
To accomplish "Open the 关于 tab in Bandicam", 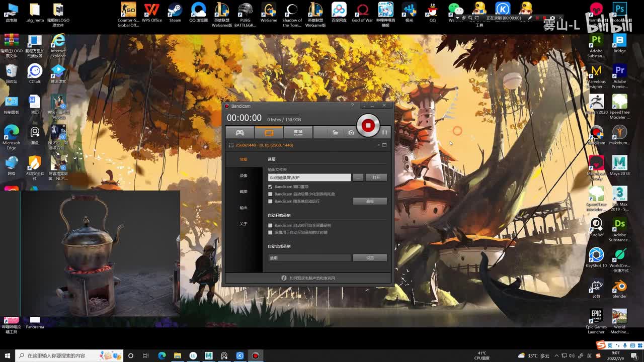I will point(244,224).
